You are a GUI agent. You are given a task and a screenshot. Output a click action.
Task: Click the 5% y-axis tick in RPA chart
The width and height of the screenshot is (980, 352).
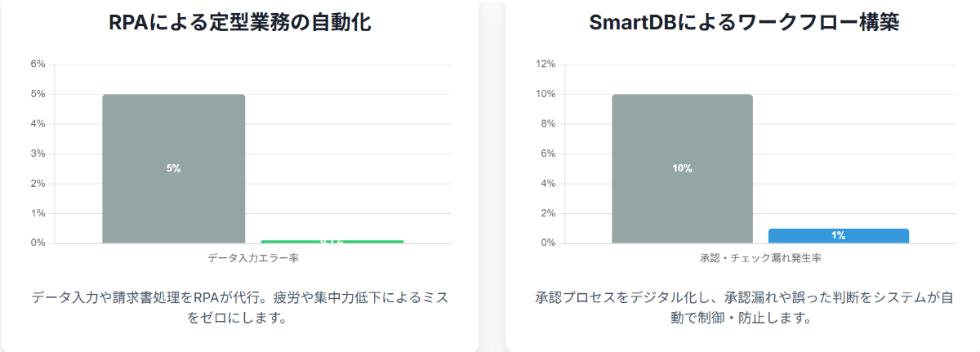click(x=38, y=94)
